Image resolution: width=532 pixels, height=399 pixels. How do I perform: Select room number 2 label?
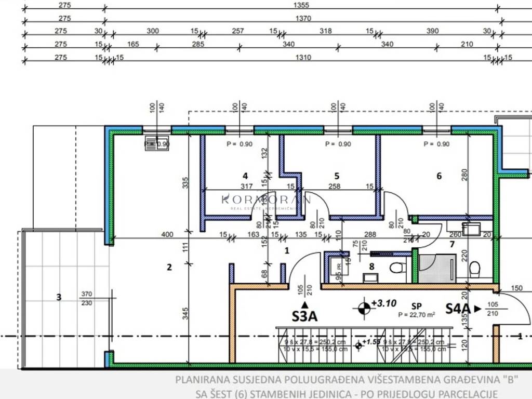point(169,268)
